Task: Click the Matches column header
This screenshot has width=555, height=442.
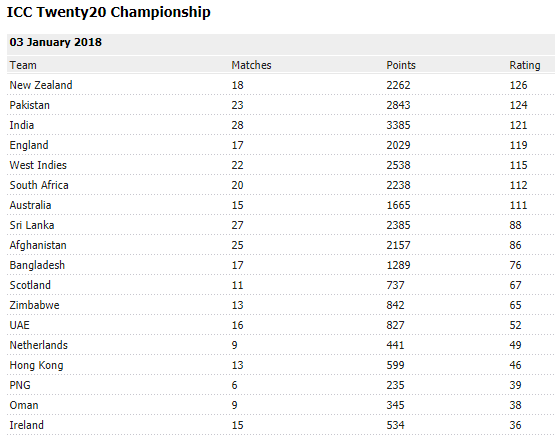Action: 251,65
